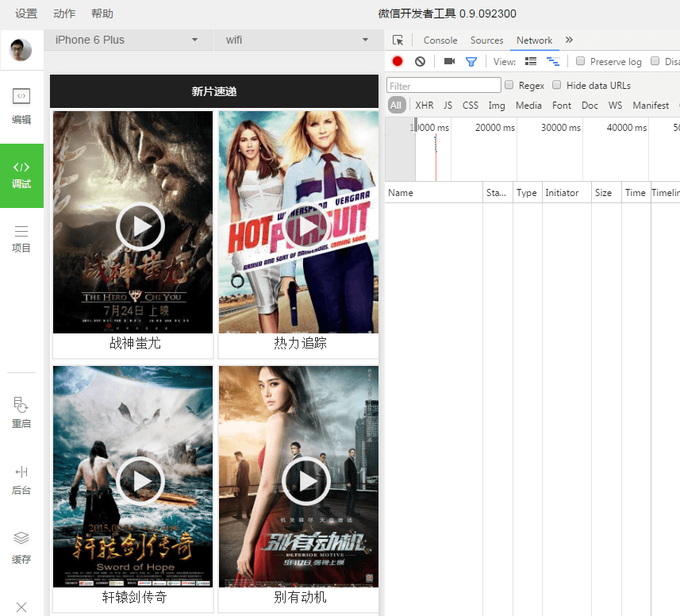
Task: Enable the Preserve log checkbox
Action: (x=581, y=61)
